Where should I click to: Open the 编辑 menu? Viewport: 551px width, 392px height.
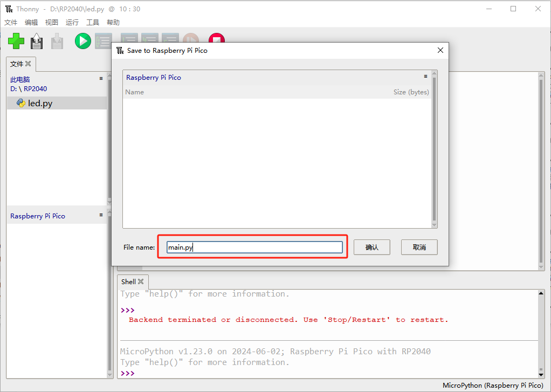31,23
